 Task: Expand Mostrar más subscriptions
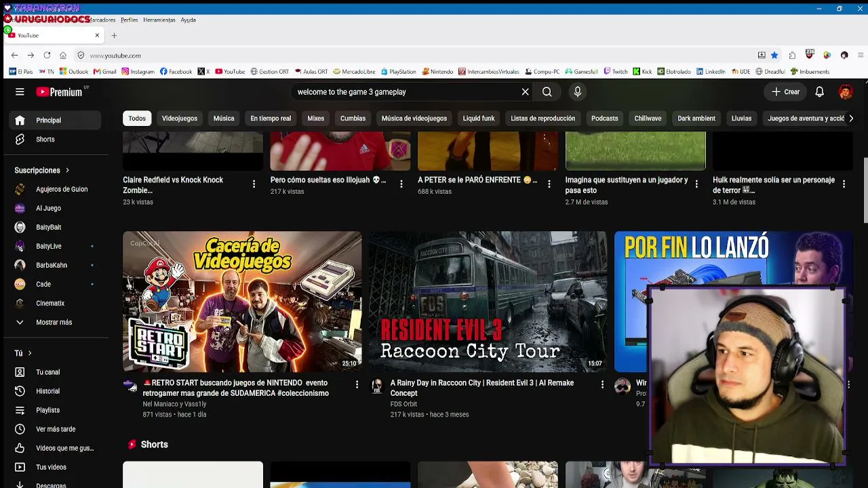click(x=56, y=322)
